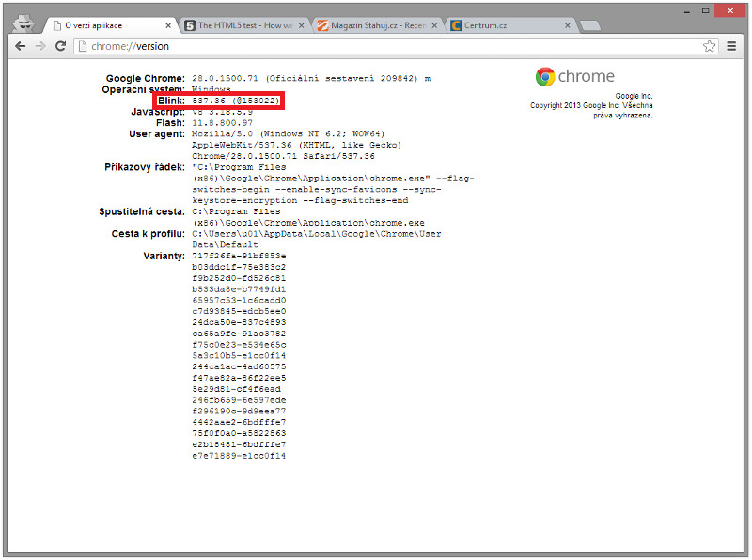Maximize the Chrome window
752x560 pixels.
[705, 10]
